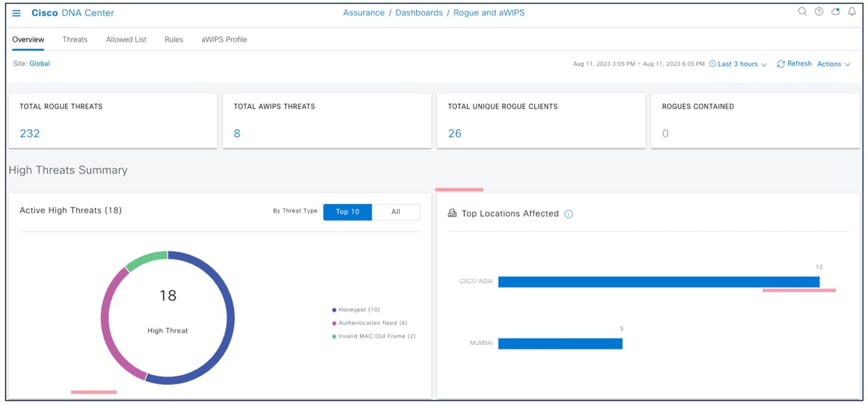Open the hamburger navigation menu
868x405 pixels.
point(17,13)
